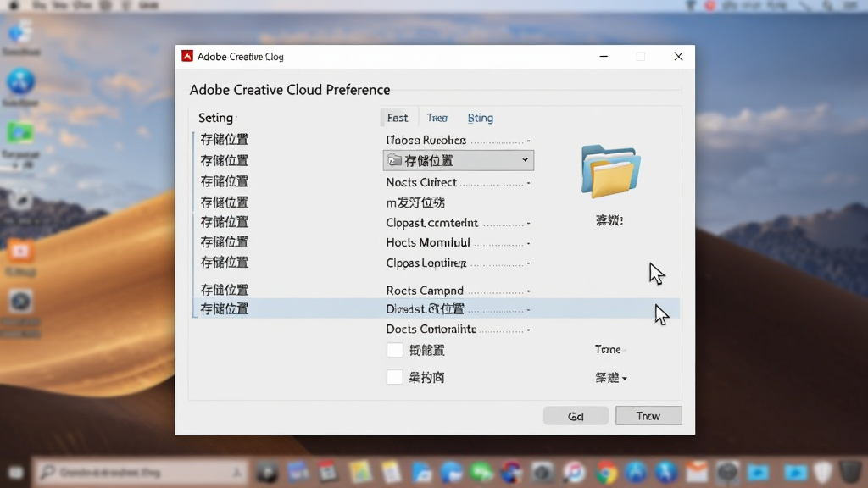This screenshot has width=868, height=488.
Task: Open the Apple menu
Action: (14, 5)
